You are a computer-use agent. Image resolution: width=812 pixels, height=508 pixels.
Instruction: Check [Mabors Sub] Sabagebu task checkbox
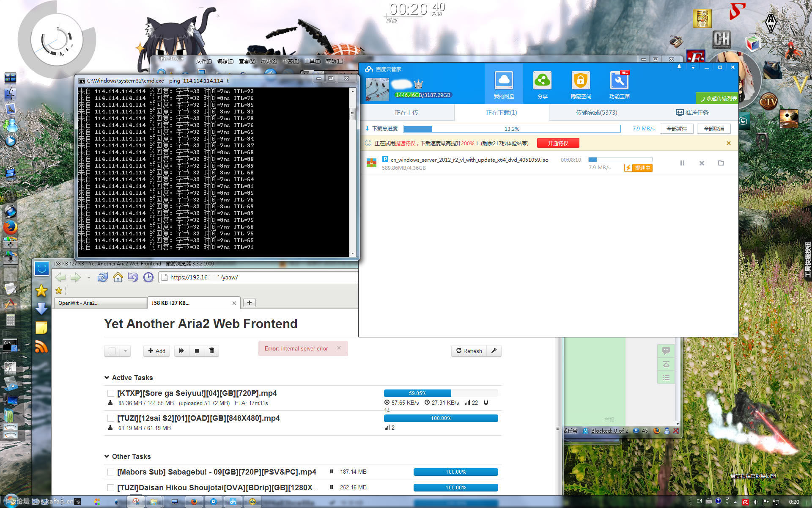(x=111, y=472)
